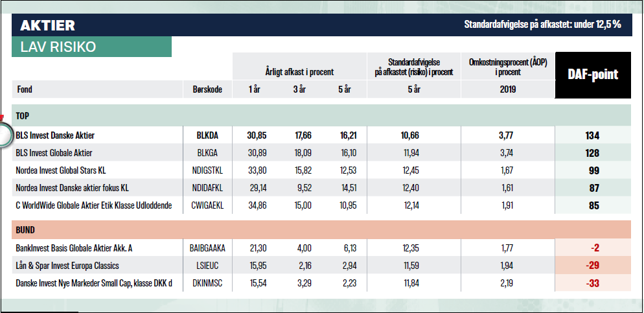Click the 2019 sub-header

click(508, 89)
